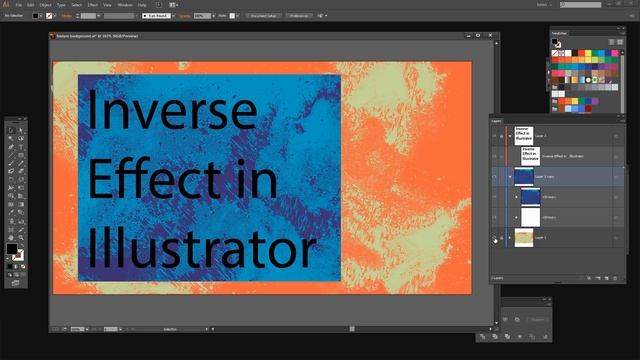Open the Window menu
The image size is (640, 360).
[124, 5]
